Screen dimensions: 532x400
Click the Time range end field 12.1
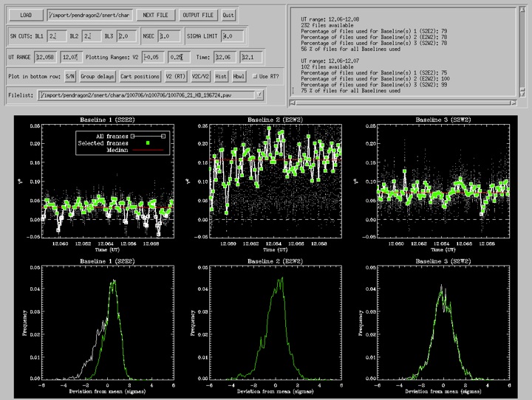pyautogui.click(x=251, y=57)
